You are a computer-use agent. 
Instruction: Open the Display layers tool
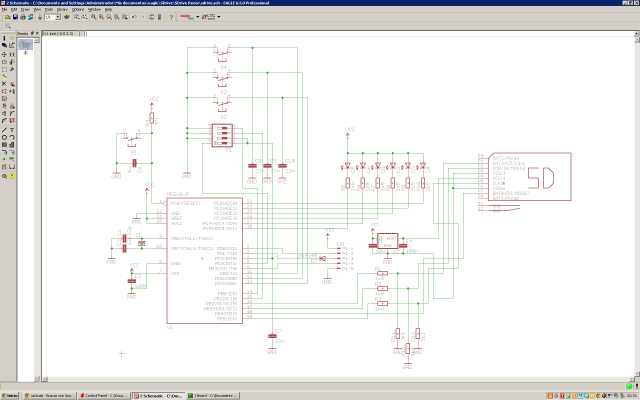coord(4,45)
